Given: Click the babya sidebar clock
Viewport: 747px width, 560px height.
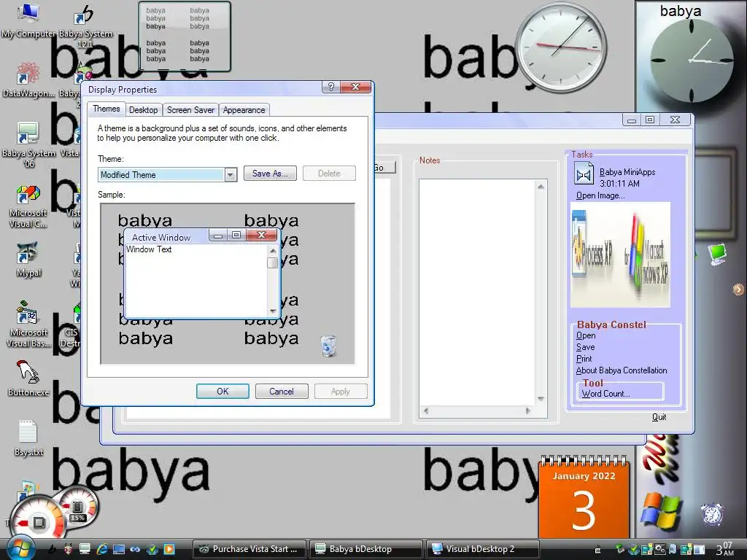Looking at the screenshot, I should click(x=691, y=60).
